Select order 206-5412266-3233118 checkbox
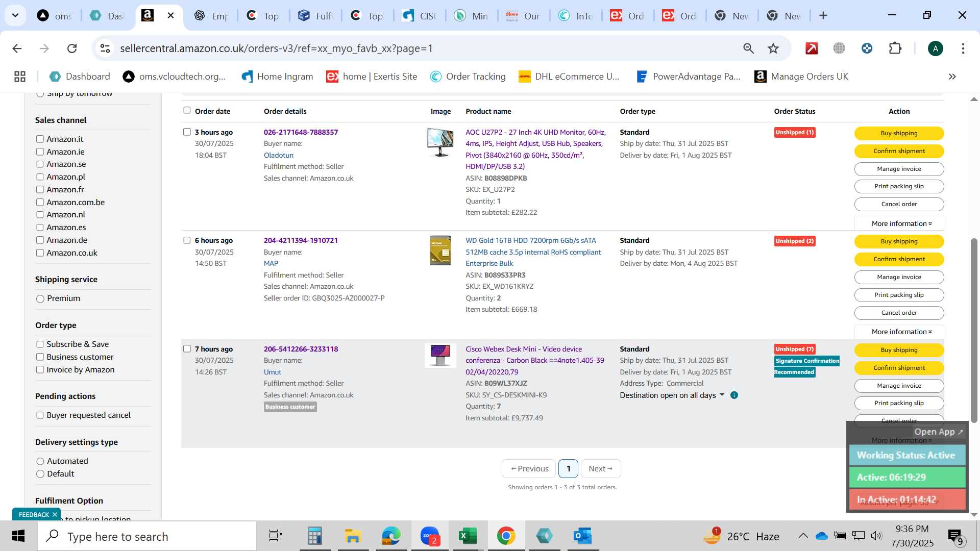 coord(187,348)
